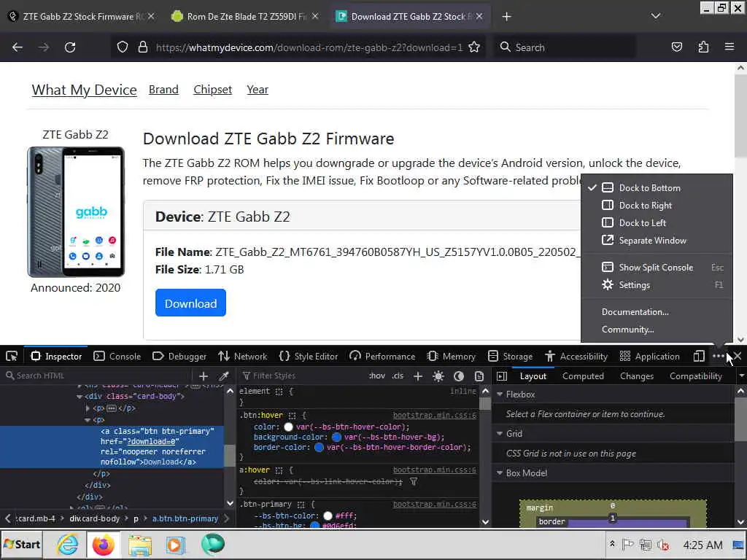Toggle light color scheme simulation sun icon

pos(438,376)
